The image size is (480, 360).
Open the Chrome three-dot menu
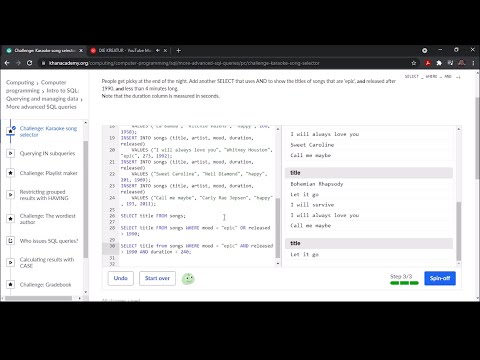[x=473, y=63]
